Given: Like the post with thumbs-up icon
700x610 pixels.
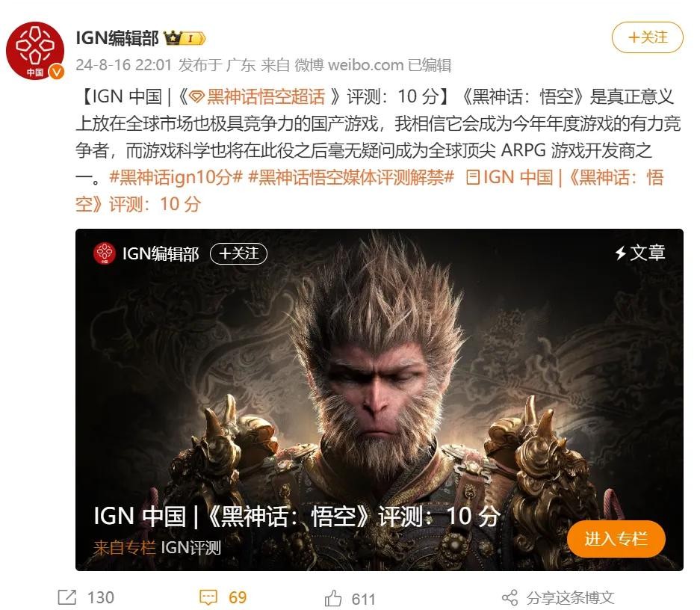Looking at the screenshot, I should (x=333, y=598).
